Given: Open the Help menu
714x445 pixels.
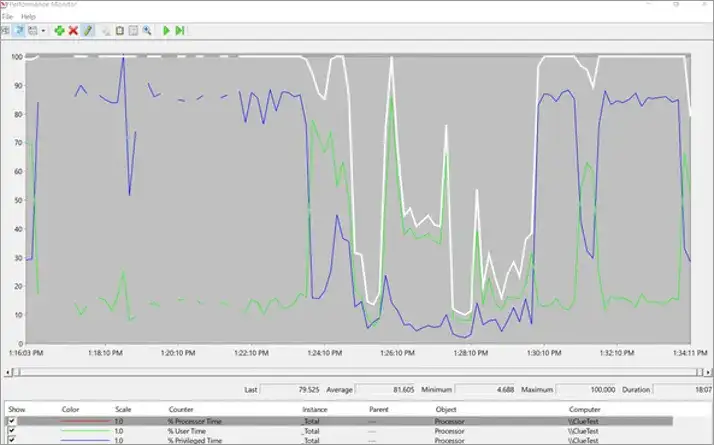Looking at the screenshot, I should pyautogui.click(x=27, y=17).
